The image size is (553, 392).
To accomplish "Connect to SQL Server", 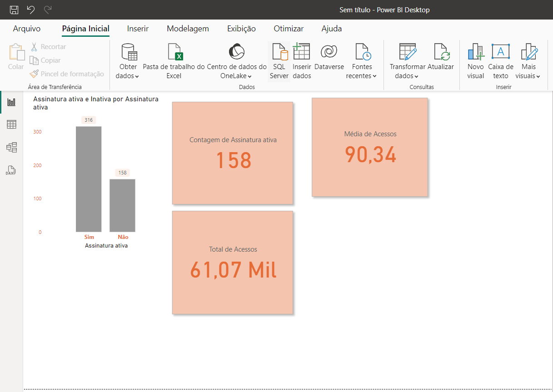I will tap(279, 61).
